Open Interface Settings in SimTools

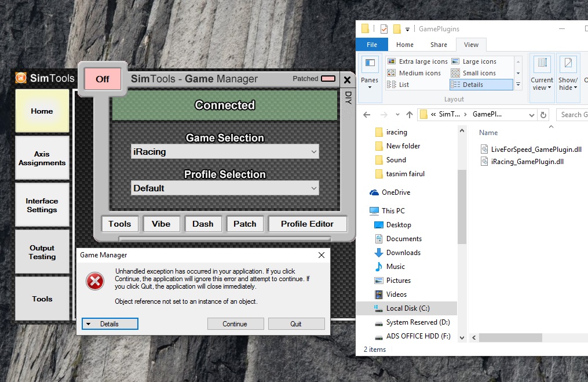coord(42,205)
